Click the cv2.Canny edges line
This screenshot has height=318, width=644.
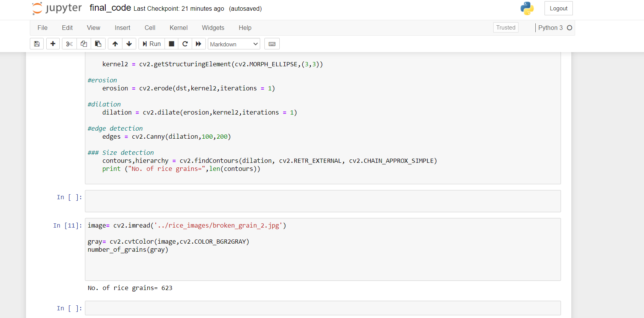coord(166,136)
